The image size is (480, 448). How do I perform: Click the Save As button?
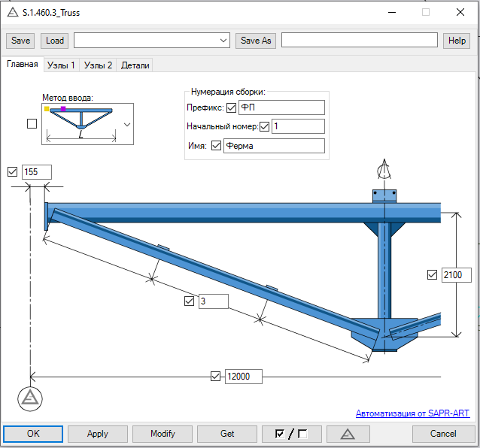(256, 41)
